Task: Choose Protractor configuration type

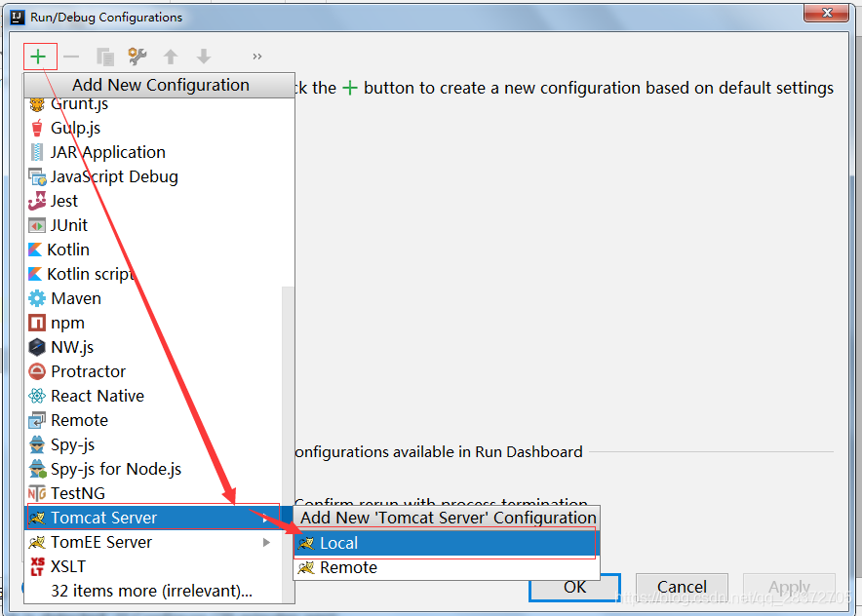Action: coord(154,371)
